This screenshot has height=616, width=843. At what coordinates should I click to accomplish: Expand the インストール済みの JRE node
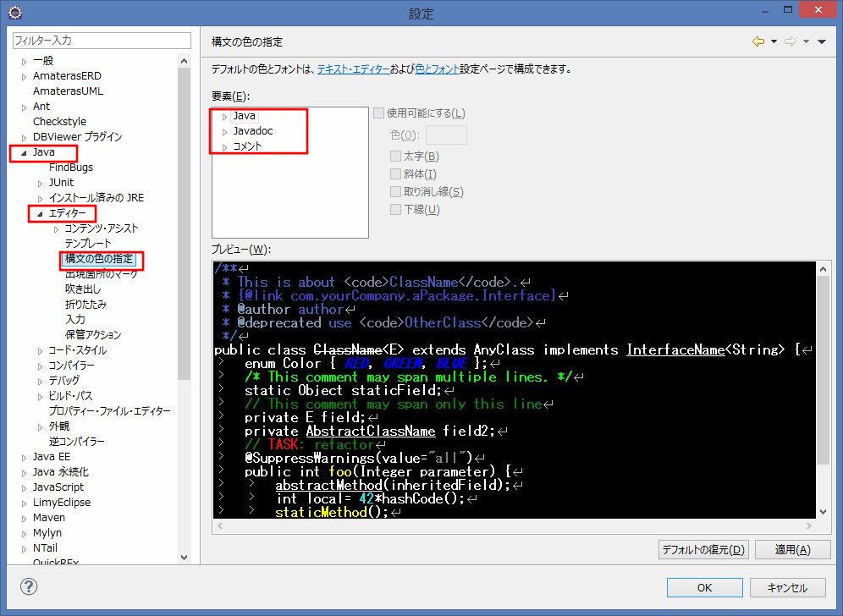tap(40, 199)
